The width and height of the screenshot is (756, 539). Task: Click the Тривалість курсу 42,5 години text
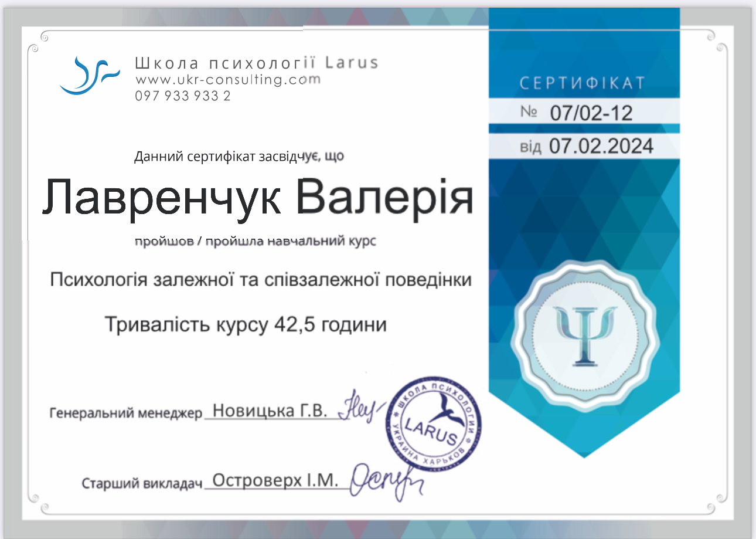pyautogui.click(x=246, y=324)
